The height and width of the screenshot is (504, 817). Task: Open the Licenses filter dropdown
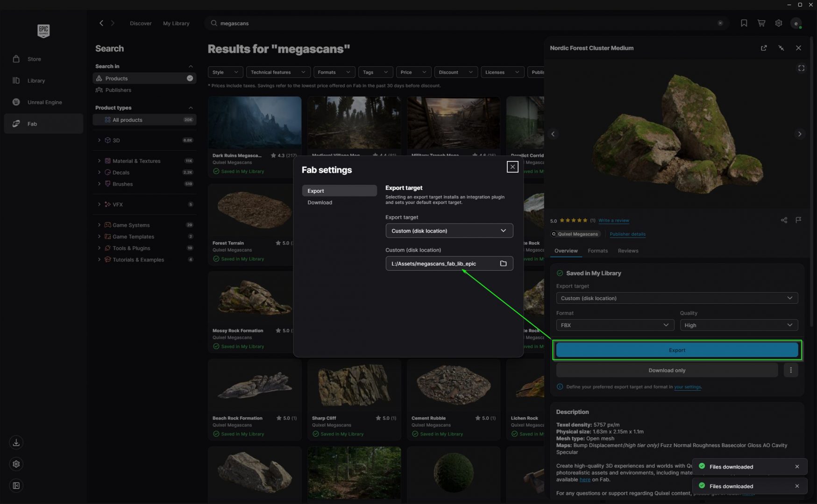[502, 72]
